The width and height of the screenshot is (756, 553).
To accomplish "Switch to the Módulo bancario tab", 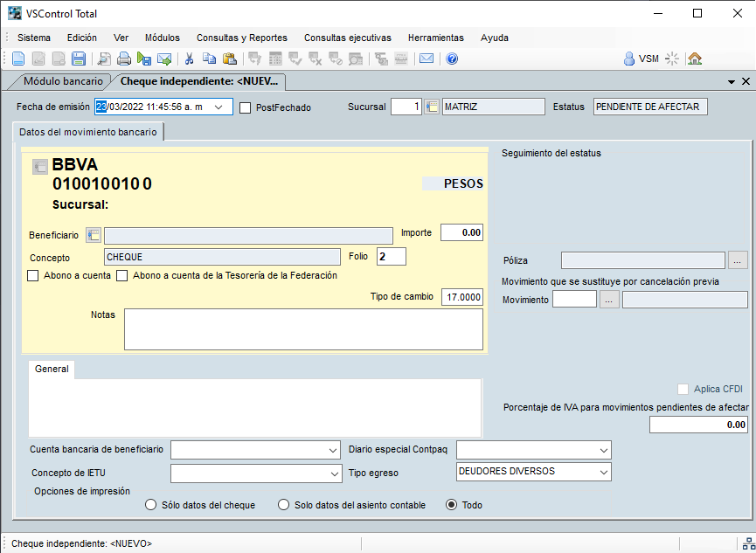I will [x=63, y=81].
